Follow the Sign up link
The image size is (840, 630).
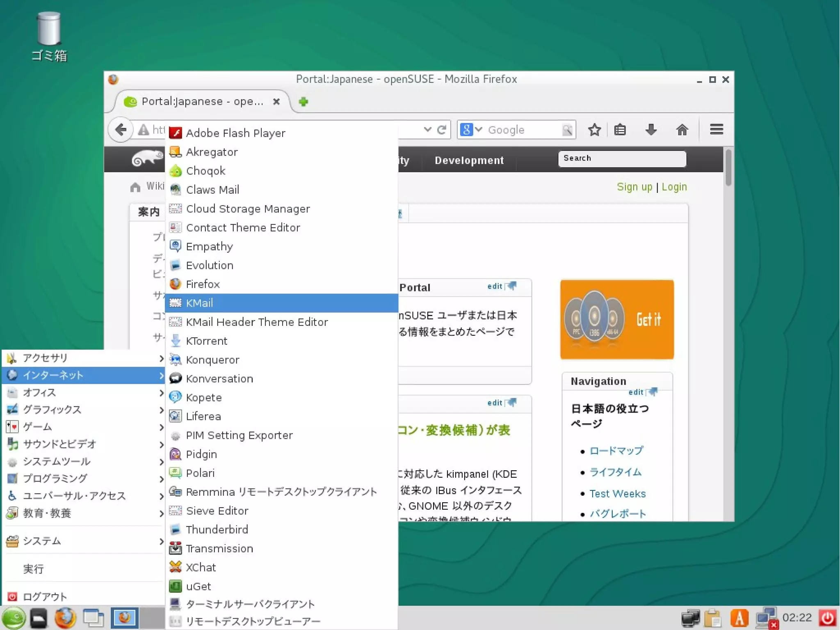coord(634,187)
